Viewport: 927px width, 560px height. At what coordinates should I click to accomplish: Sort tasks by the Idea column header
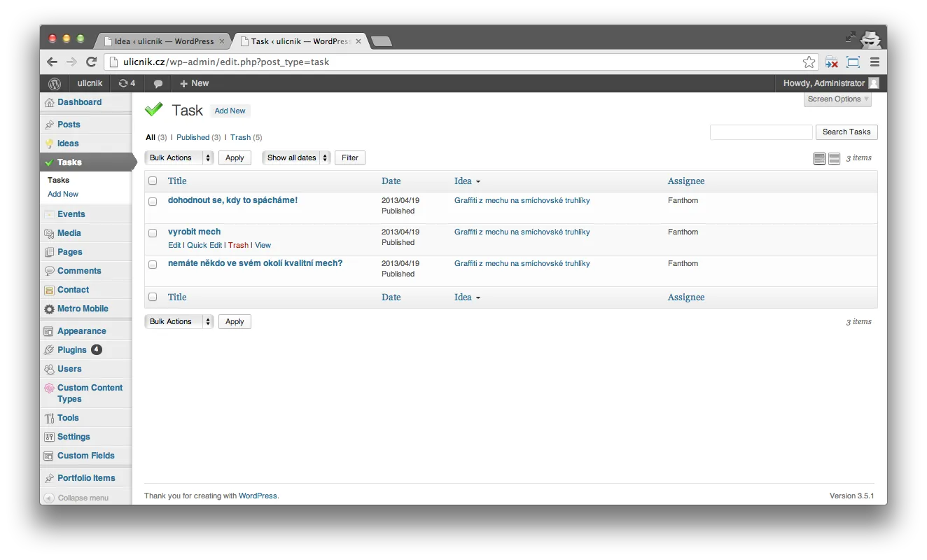pos(463,181)
